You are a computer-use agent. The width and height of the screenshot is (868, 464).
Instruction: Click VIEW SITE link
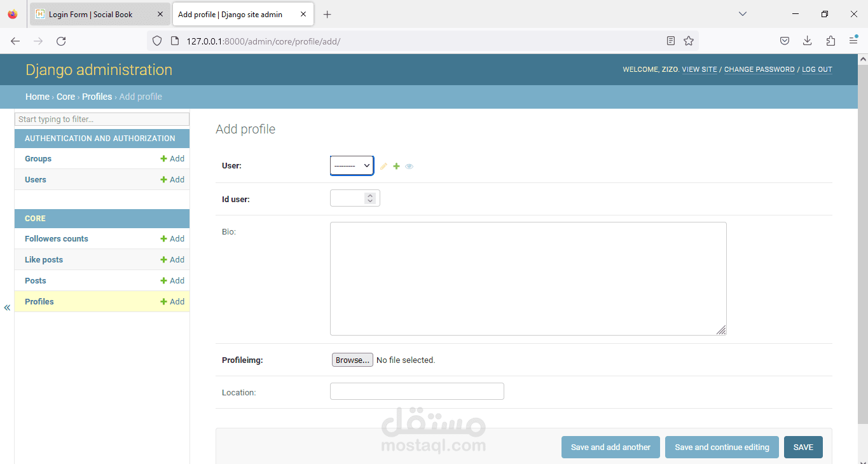699,70
